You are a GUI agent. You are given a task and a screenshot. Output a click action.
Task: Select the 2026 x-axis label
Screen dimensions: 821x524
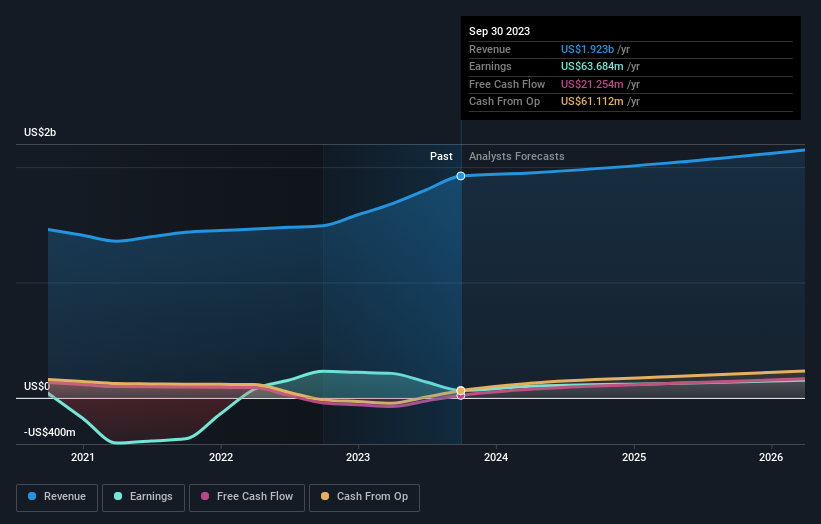coord(771,457)
